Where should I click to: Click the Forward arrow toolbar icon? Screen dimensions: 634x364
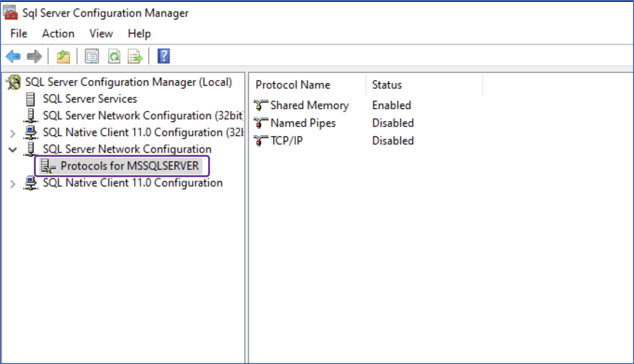34,57
